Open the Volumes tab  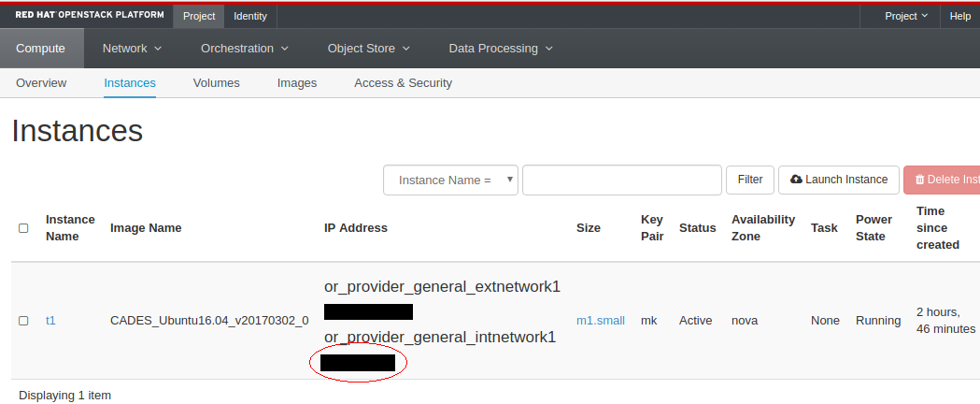(216, 83)
